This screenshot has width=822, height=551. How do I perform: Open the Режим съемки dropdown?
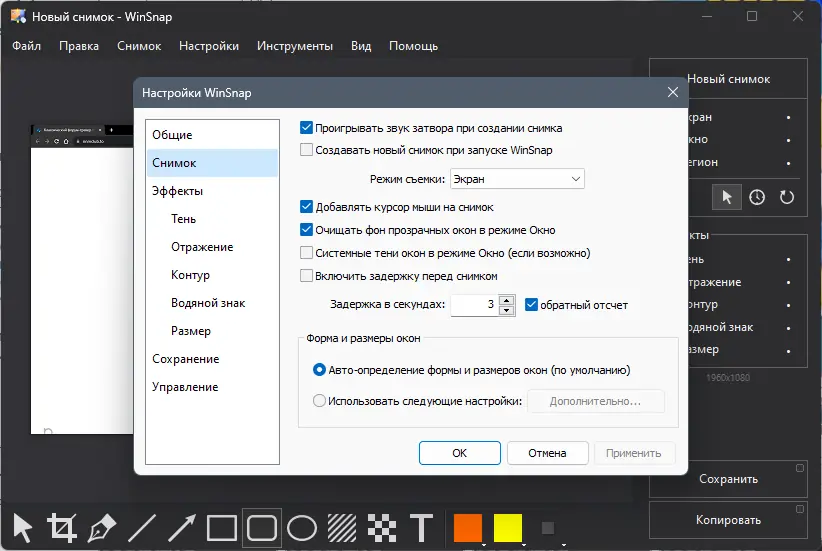point(516,179)
